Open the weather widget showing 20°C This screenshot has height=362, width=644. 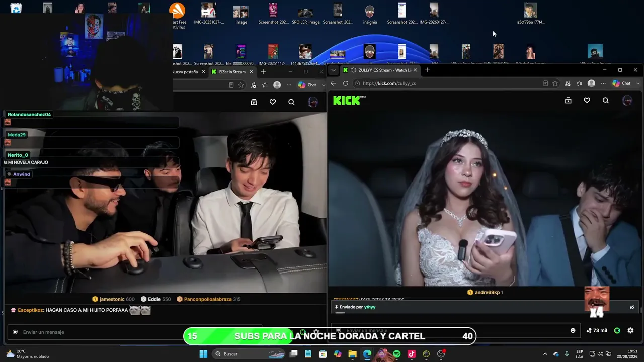28,354
